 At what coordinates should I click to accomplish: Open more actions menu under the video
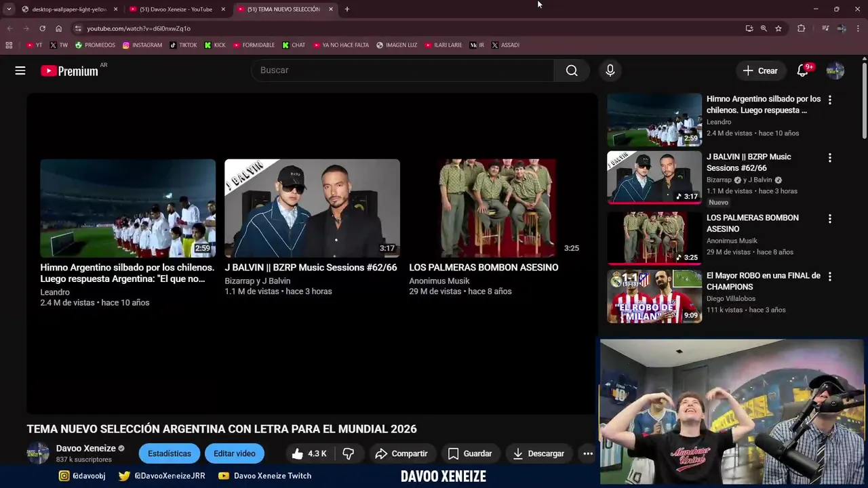[x=588, y=453]
